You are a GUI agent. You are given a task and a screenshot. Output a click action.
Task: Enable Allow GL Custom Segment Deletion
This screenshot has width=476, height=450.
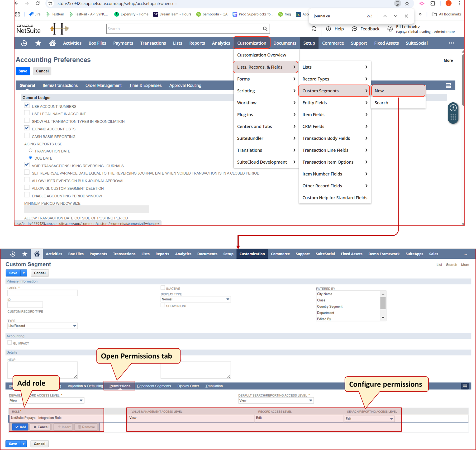[x=27, y=188]
